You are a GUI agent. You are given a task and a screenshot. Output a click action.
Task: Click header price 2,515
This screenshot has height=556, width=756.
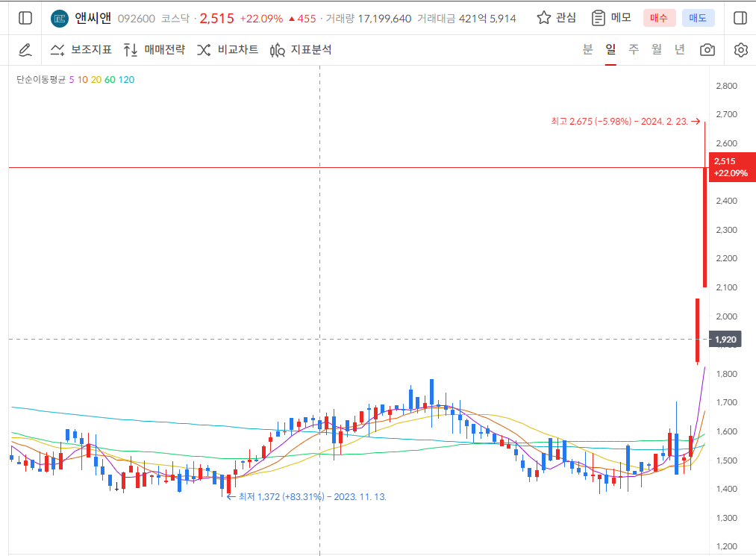(216, 19)
